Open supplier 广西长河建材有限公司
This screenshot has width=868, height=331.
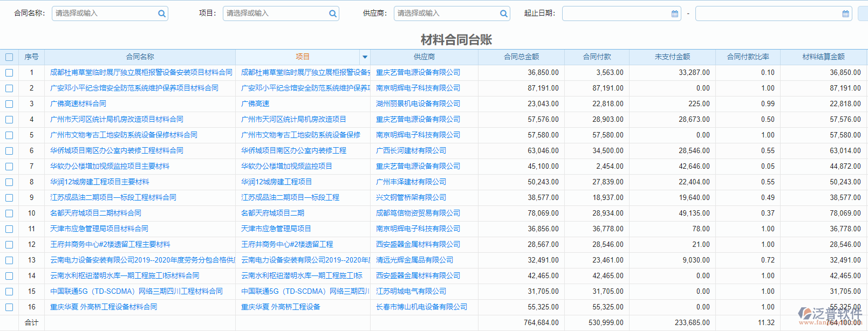411,150
